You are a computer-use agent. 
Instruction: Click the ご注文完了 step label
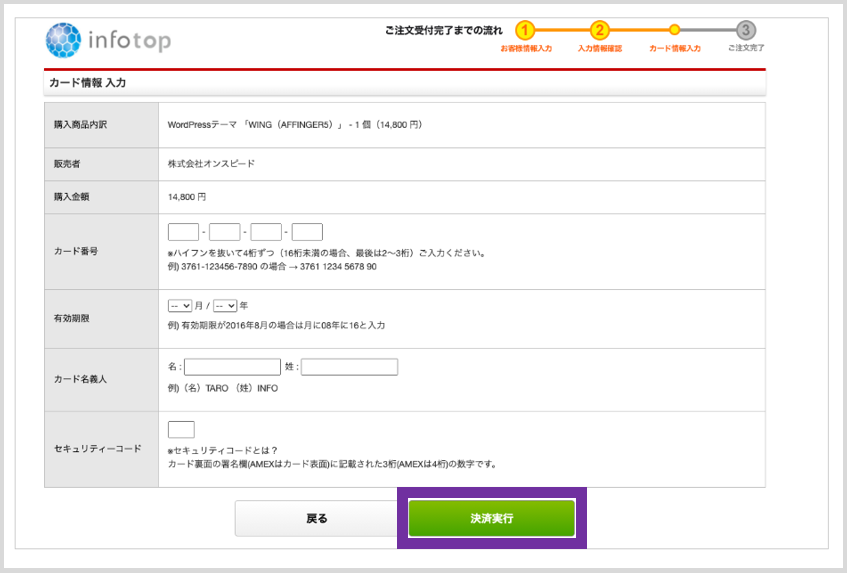pyautogui.click(x=746, y=48)
